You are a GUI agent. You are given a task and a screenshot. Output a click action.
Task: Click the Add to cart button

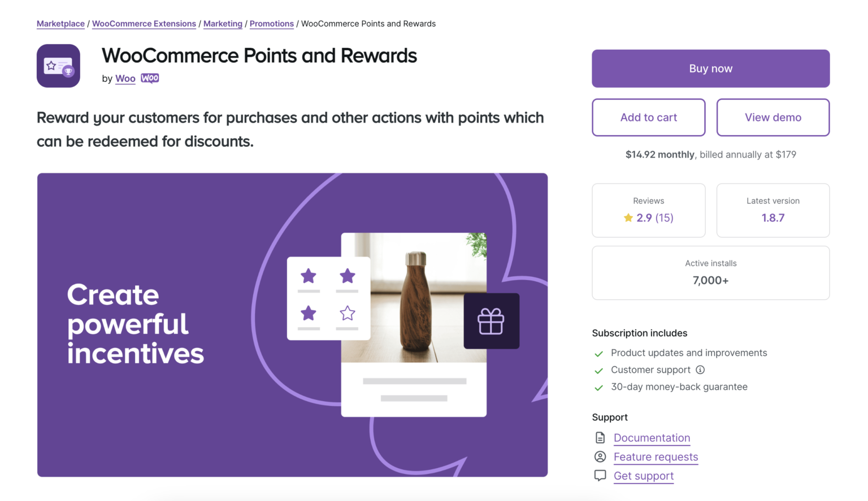[648, 117]
